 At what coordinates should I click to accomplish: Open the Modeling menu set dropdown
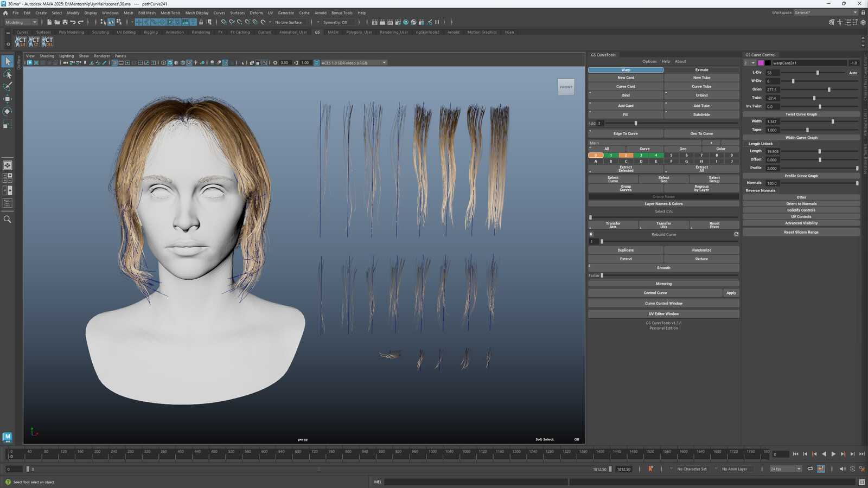[x=21, y=22]
